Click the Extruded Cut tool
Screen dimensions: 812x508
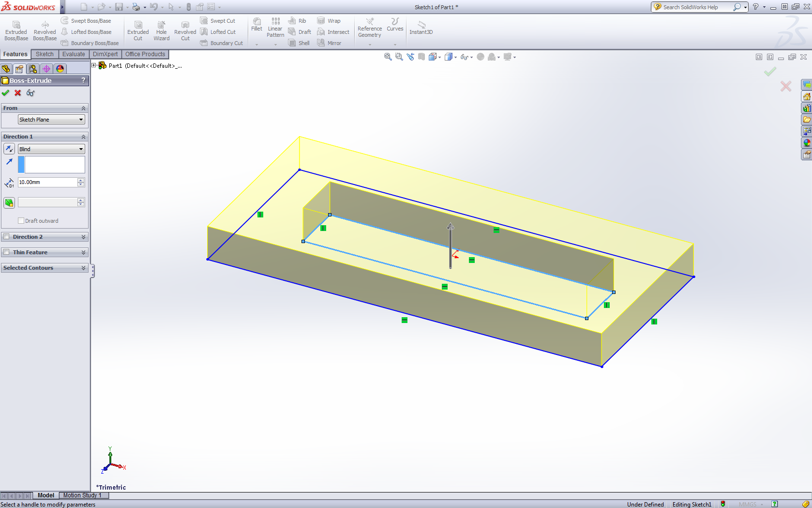[x=138, y=31]
